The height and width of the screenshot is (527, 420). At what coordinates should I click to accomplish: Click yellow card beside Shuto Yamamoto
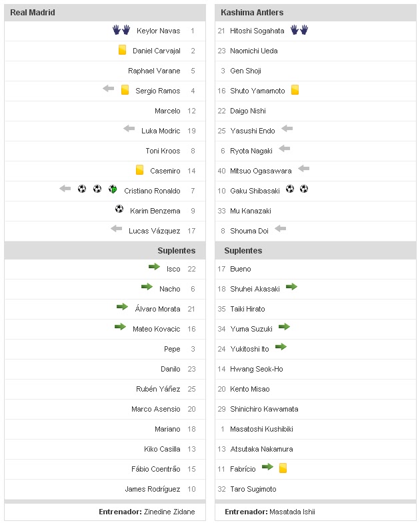tap(295, 90)
